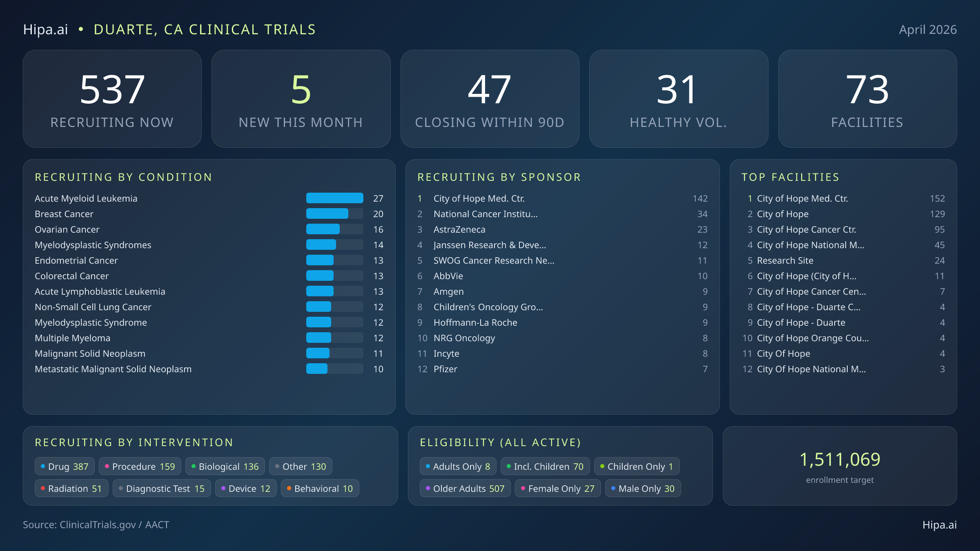Click the Duarte, CA Clinical Trials heading

205,29
